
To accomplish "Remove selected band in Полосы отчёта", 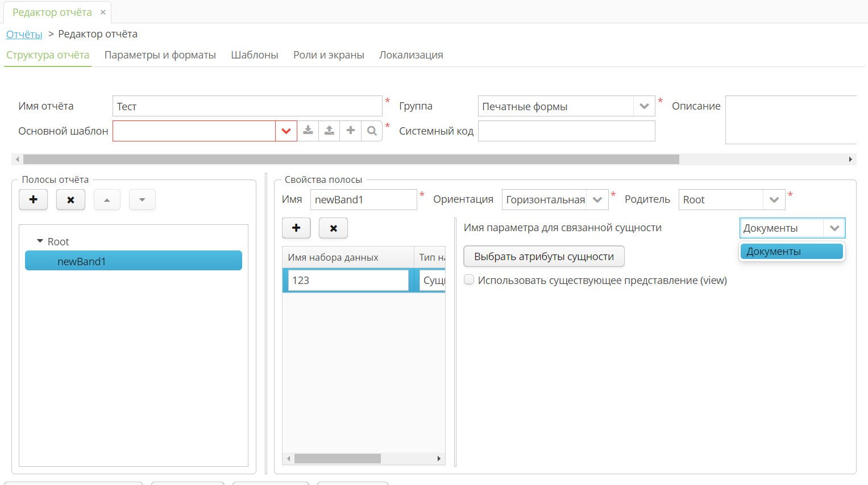I will point(70,199).
